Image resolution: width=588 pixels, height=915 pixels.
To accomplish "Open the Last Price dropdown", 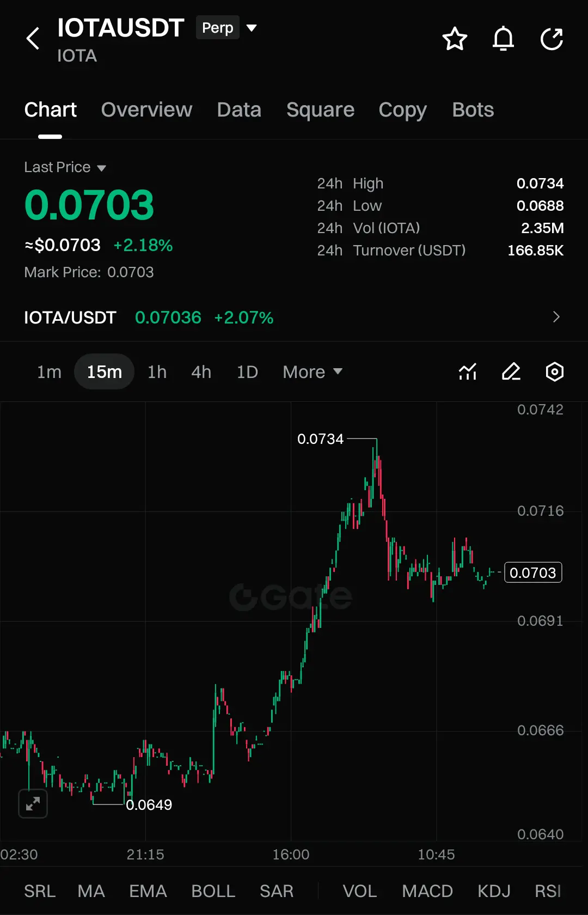I will click(65, 167).
